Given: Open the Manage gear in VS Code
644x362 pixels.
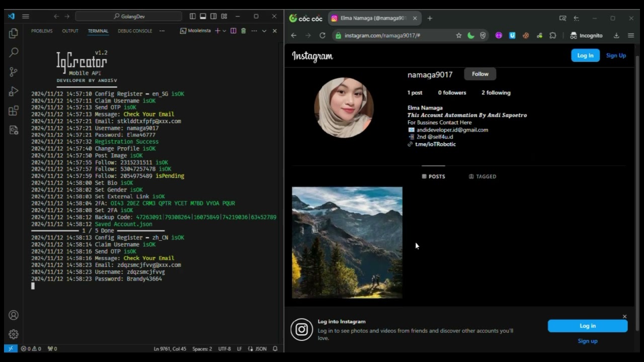Looking at the screenshot, I should tap(14, 334).
